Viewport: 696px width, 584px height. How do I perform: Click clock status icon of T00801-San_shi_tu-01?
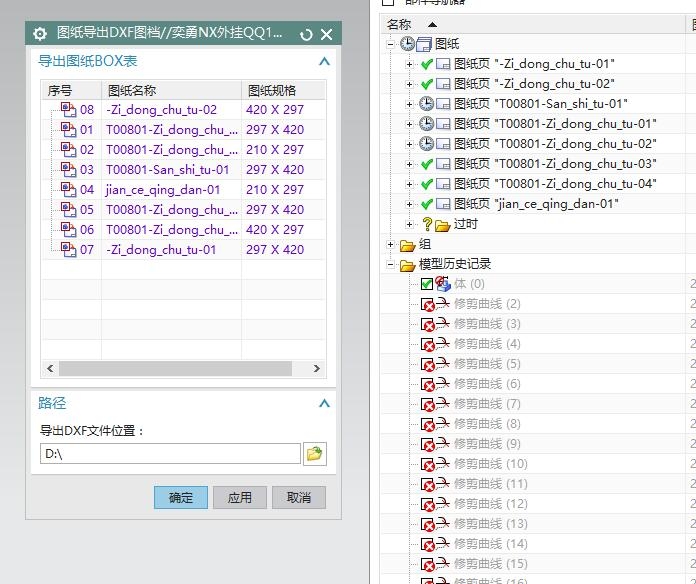[426, 104]
